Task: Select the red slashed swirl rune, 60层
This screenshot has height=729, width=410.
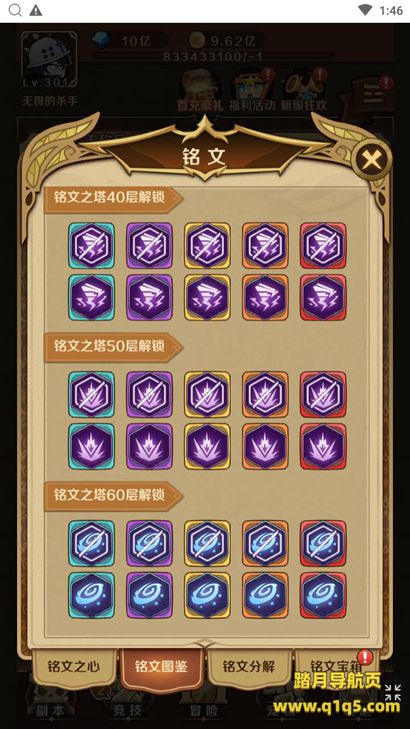Action: (x=323, y=543)
